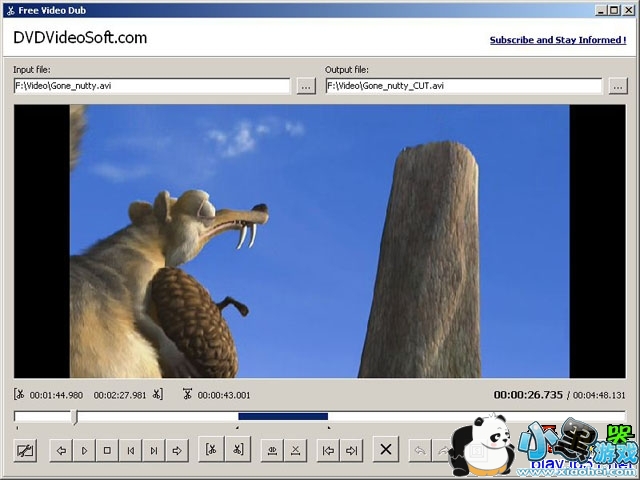This screenshot has width=640, height=480.
Task: Step backward with the left arrow button
Action: point(61,451)
